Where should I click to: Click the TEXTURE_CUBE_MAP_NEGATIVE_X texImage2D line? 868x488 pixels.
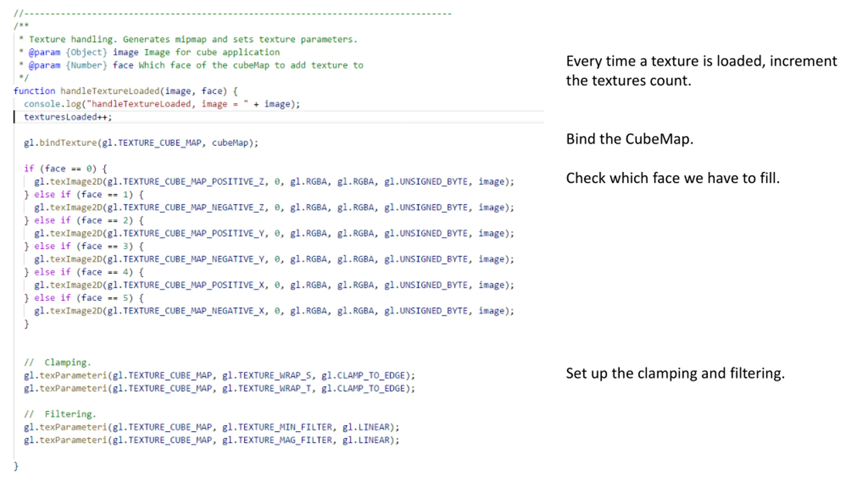click(274, 311)
